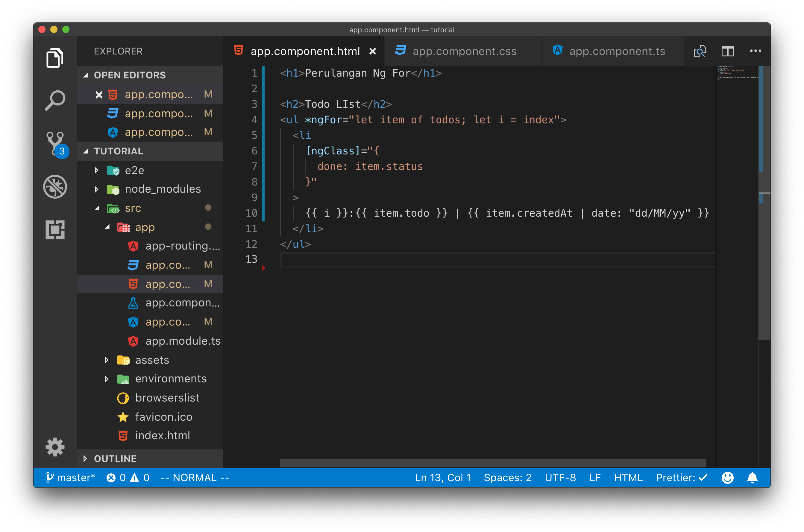Open the Debug view in activity bar
The image size is (804, 532).
point(55,186)
